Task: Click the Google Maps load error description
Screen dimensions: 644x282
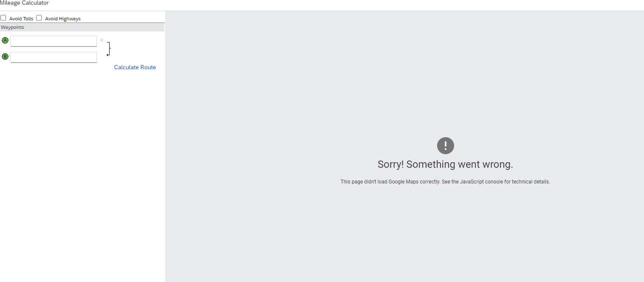Action: 445,182
